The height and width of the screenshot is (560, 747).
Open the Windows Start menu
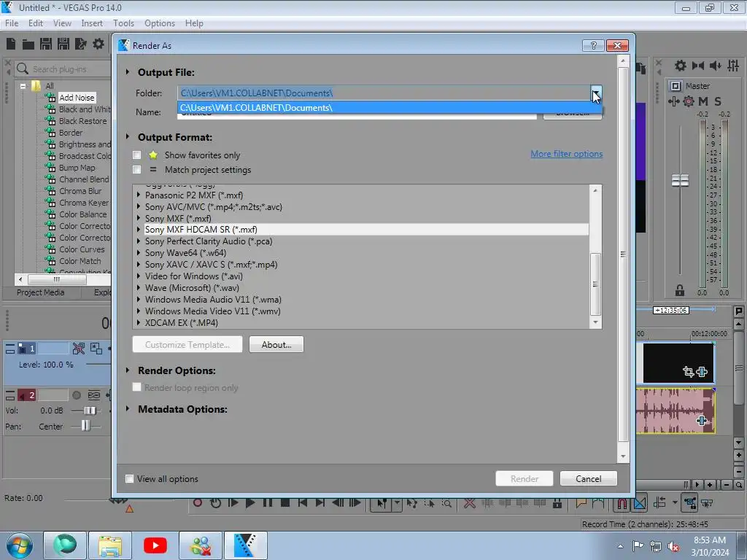pyautogui.click(x=19, y=545)
